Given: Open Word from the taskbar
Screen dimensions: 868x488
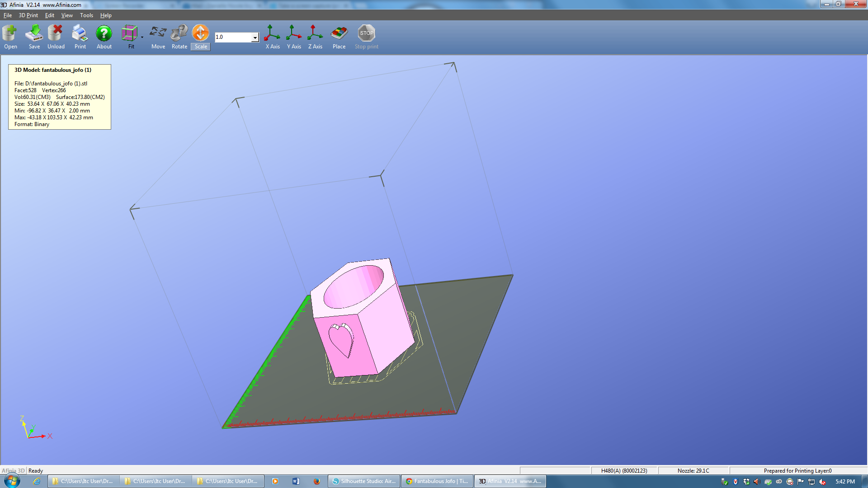Looking at the screenshot, I should click(296, 481).
